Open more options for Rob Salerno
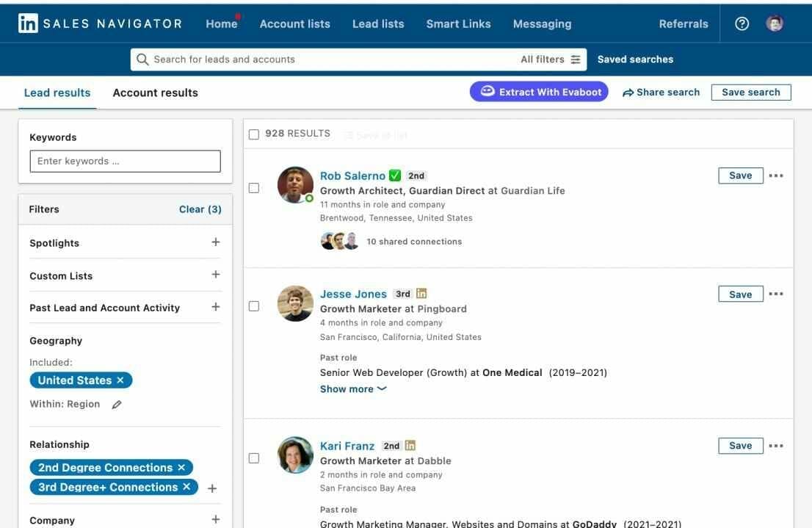Screen dimensions: 812x528 point(776,176)
